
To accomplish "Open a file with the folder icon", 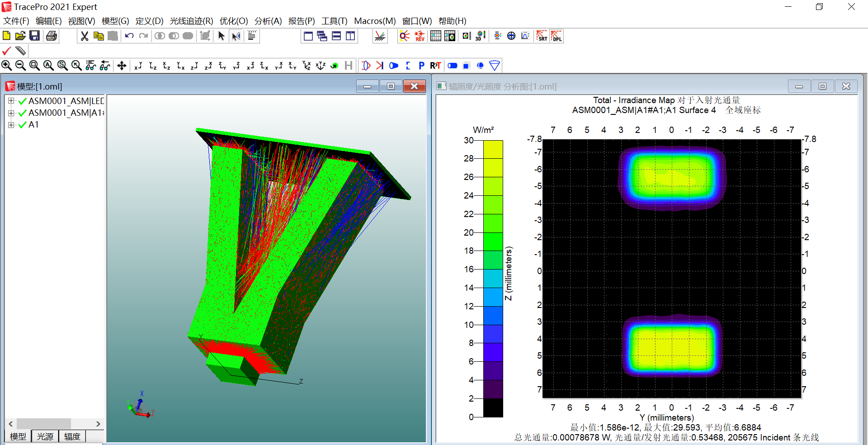I will tap(20, 36).
